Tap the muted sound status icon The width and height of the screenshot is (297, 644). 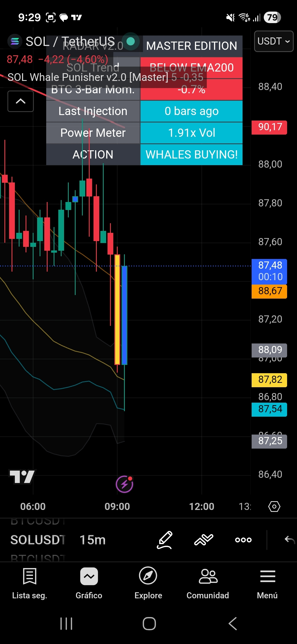tap(230, 18)
